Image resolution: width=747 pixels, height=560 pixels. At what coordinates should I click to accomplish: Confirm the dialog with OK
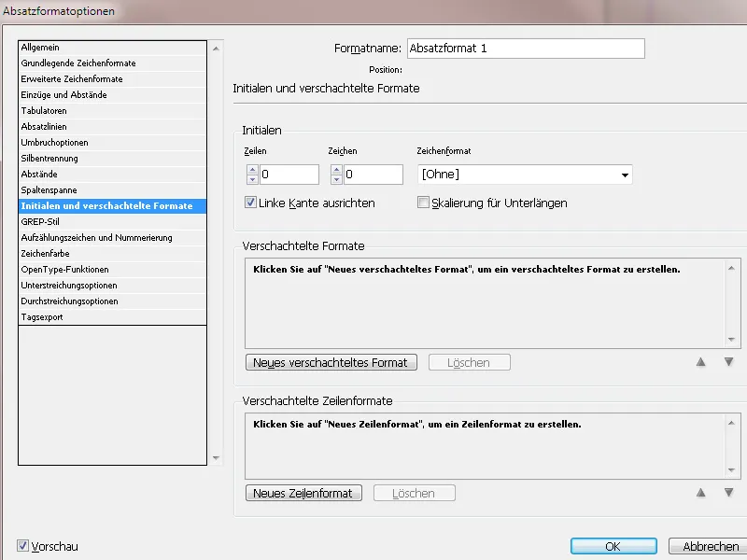click(x=613, y=547)
